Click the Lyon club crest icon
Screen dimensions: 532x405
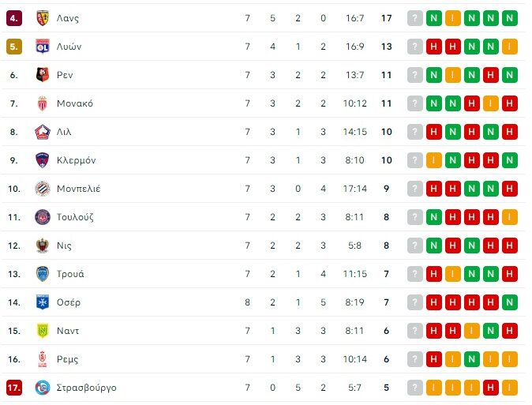point(43,47)
